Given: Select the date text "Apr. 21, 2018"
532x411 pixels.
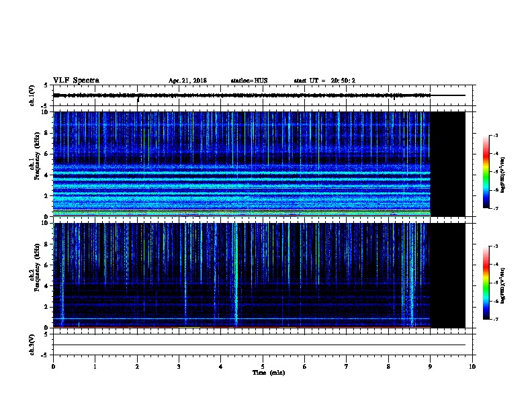Looking at the screenshot, I should tap(187, 81).
